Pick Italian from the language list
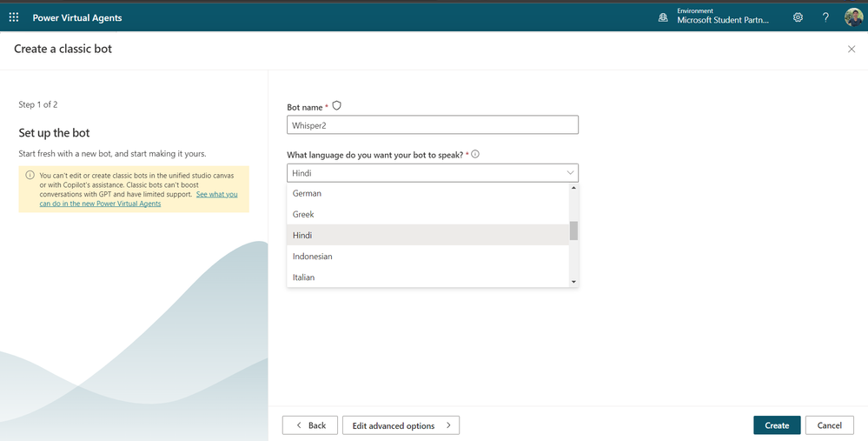 427,277
